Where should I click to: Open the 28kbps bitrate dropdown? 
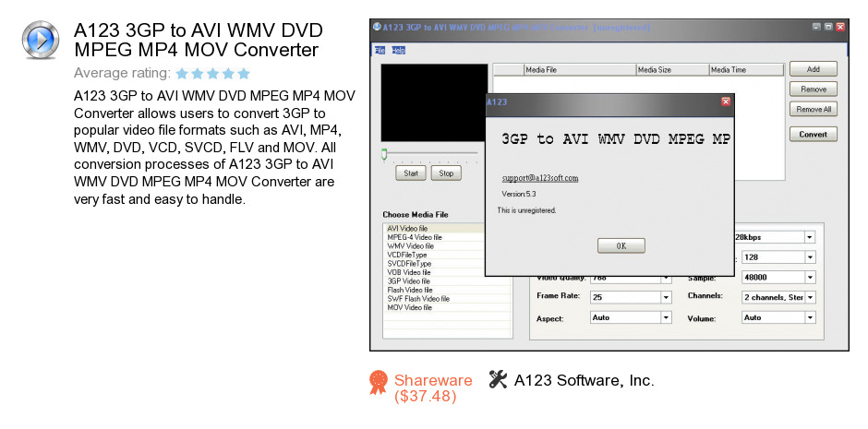(810, 237)
